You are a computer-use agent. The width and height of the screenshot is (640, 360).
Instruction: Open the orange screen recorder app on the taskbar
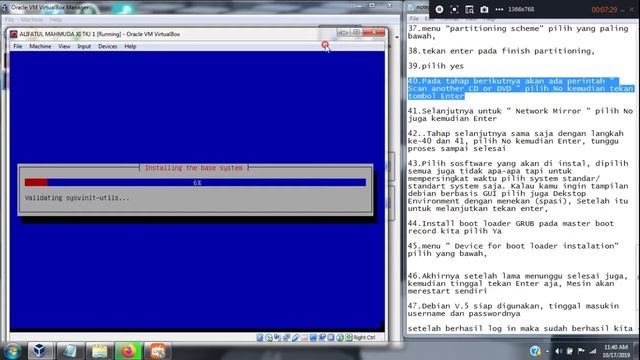[x=158, y=351]
